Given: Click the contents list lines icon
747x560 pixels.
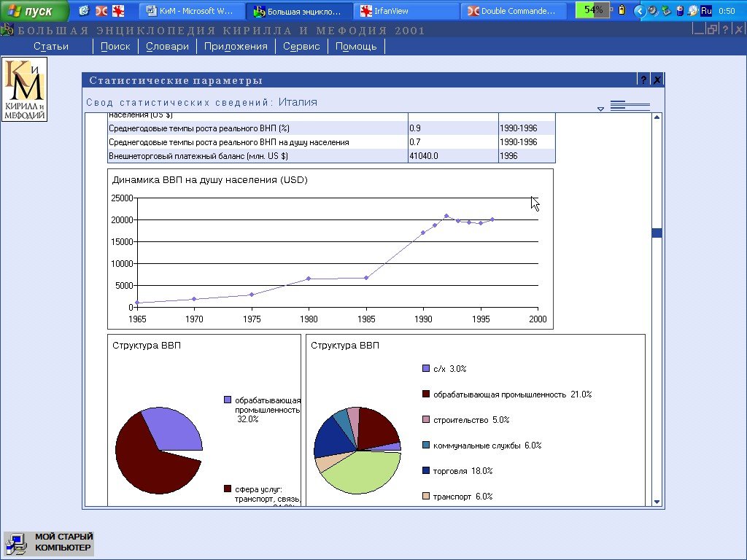Looking at the screenshot, I should [x=630, y=106].
